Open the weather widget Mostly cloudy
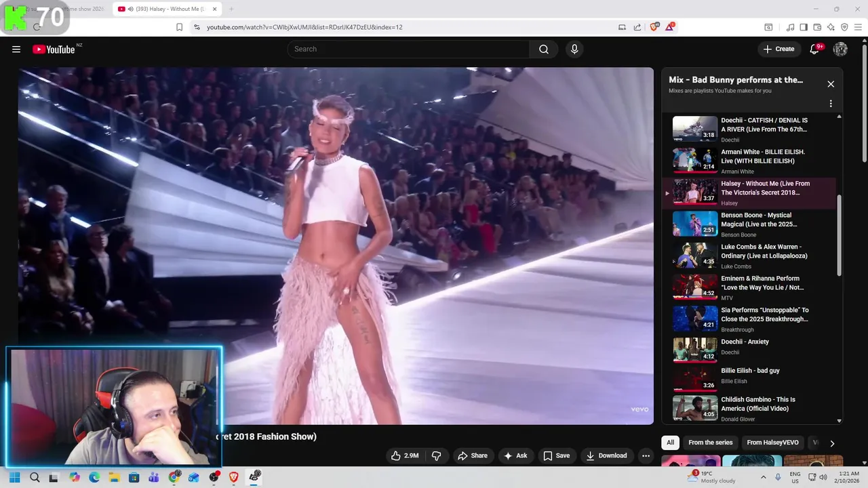868x488 pixels. tap(711, 477)
